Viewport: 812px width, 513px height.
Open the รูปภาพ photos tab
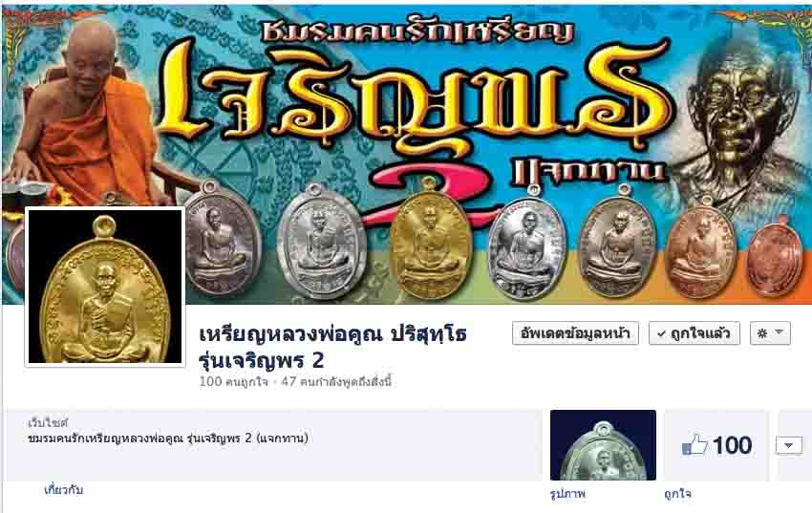click(567, 493)
